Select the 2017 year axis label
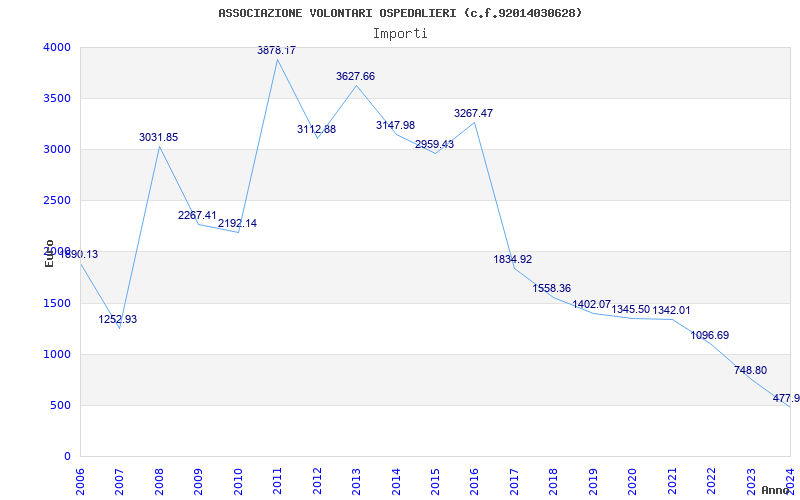Image resolution: width=800 pixels, height=500 pixels. tap(514, 480)
